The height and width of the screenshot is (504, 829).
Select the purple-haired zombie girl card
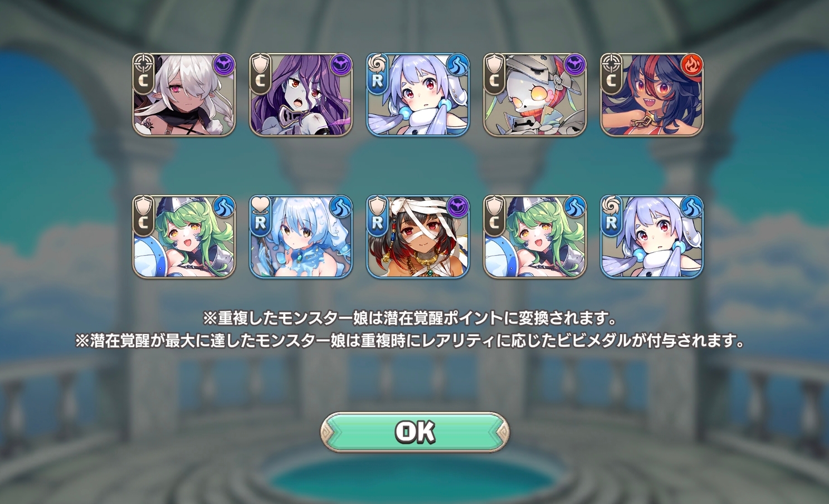(x=301, y=95)
